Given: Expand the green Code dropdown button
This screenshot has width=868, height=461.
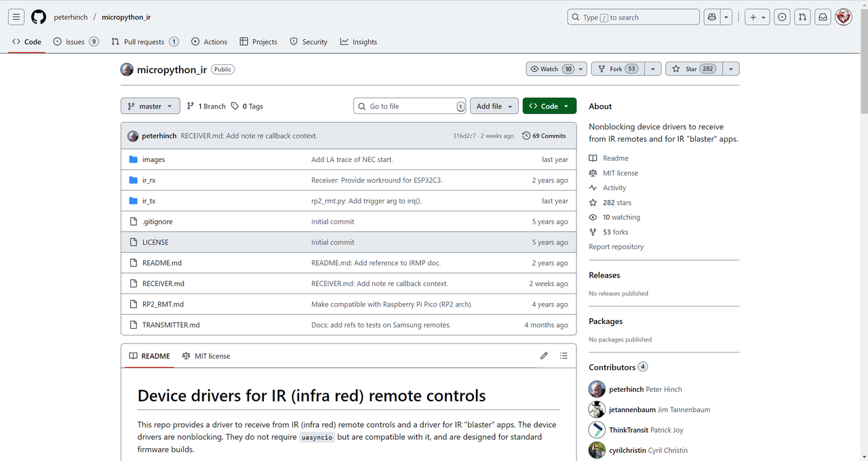Looking at the screenshot, I should point(549,106).
